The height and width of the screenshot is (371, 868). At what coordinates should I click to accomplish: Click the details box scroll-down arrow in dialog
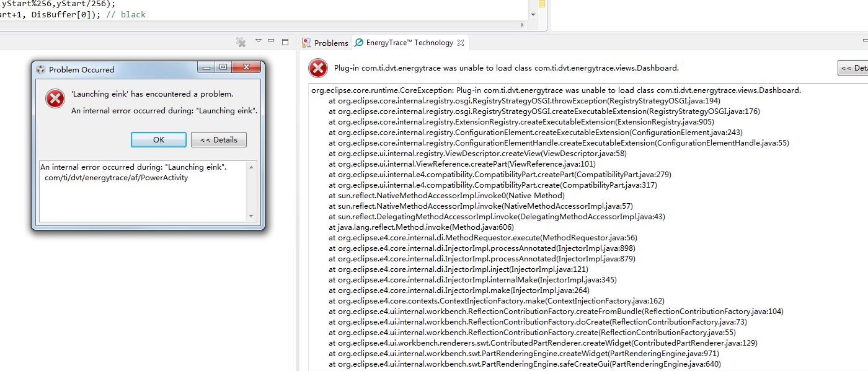[x=252, y=216]
